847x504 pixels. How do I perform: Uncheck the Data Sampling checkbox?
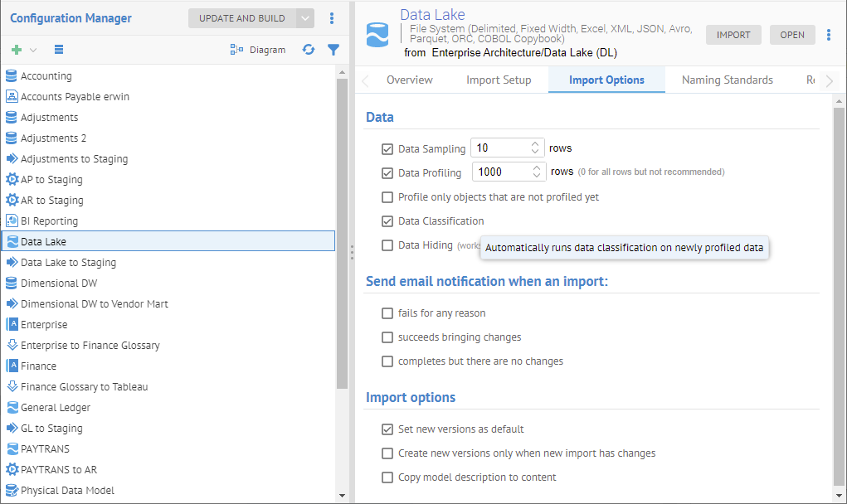(x=387, y=149)
